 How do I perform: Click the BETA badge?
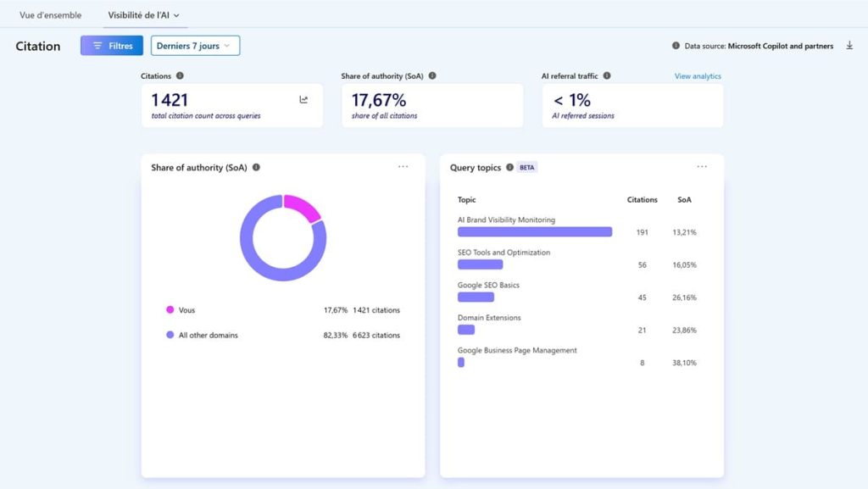pyautogui.click(x=527, y=167)
